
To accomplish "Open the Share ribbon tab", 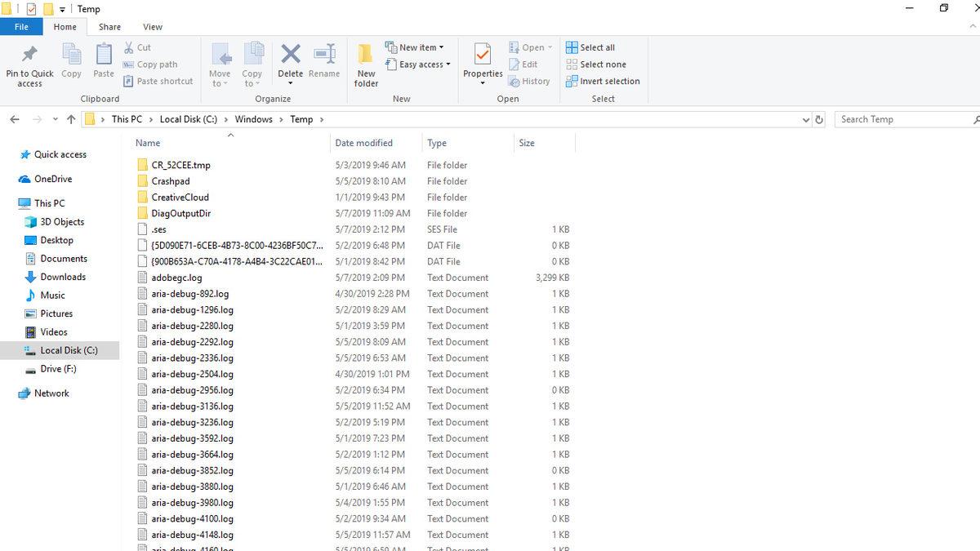I will click(x=109, y=27).
